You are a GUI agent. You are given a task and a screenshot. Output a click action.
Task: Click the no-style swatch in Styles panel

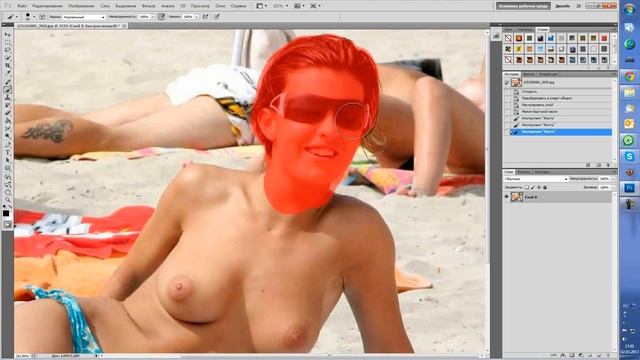coord(508,38)
